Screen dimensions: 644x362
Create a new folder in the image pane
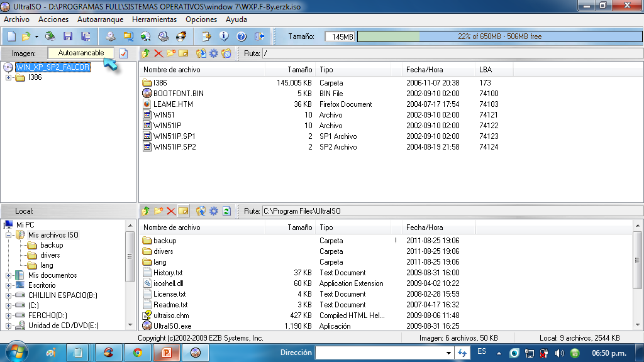pyautogui.click(x=171, y=53)
